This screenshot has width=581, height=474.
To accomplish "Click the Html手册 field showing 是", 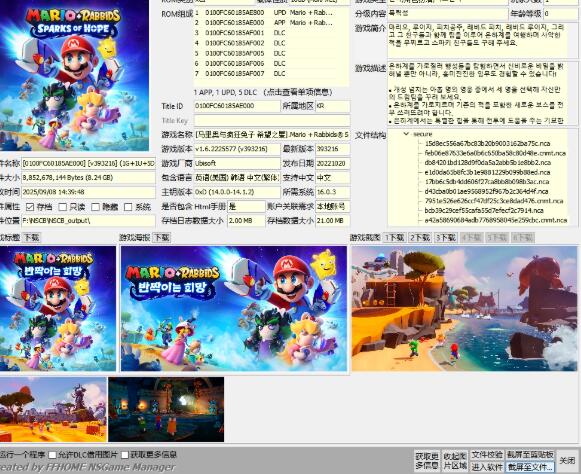I will click(246, 206).
